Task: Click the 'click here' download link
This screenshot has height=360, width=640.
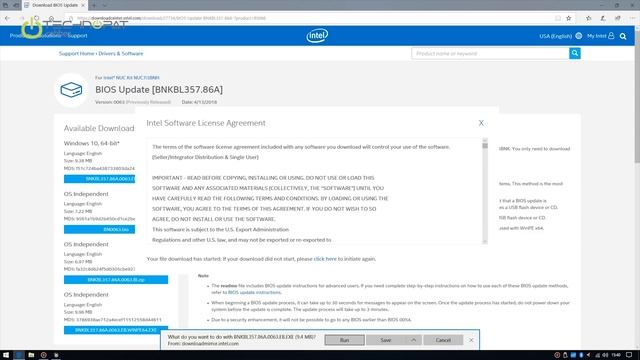Action: 325,259
